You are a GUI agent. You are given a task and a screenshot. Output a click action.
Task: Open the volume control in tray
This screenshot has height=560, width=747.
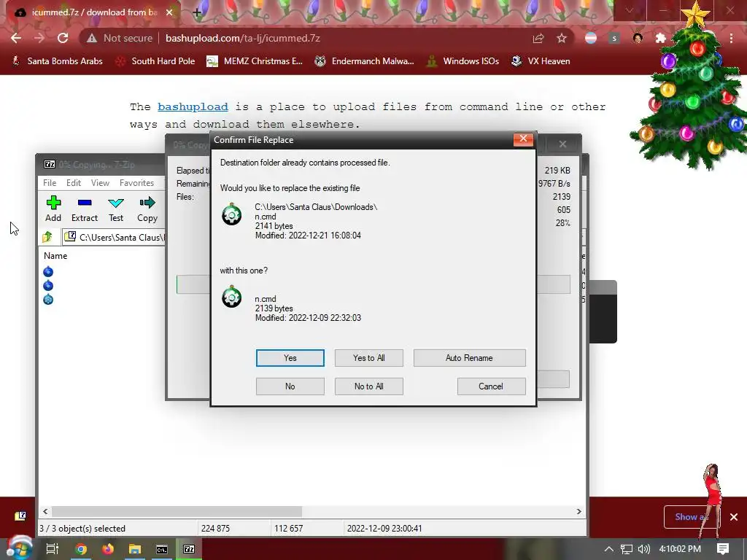pos(644,549)
